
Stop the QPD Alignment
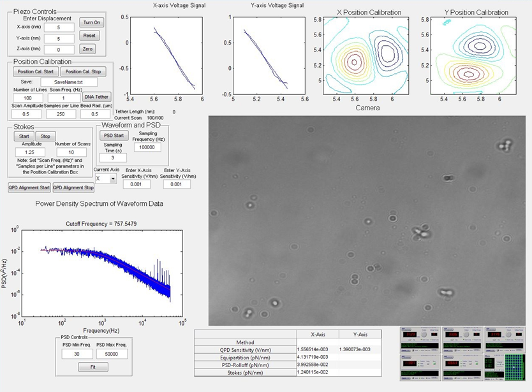pos(73,187)
